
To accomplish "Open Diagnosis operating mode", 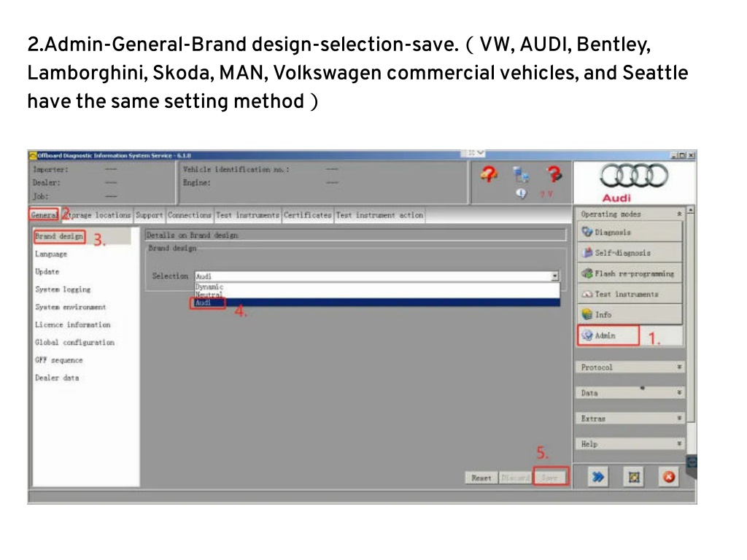I will pyautogui.click(x=630, y=232).
